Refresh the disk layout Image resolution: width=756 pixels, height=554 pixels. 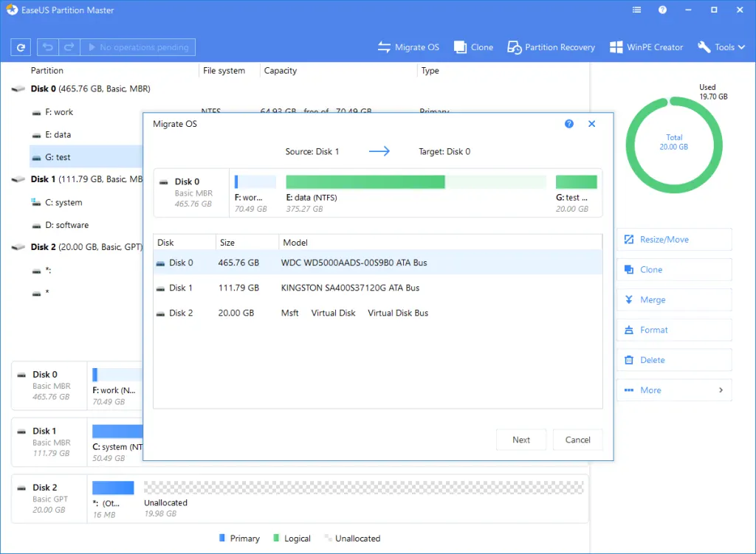(20, 46)
